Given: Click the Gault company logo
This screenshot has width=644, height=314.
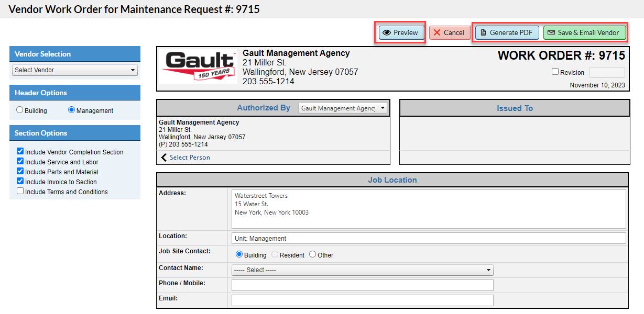Looking at the screenshot, I should (x=199, y=66).
